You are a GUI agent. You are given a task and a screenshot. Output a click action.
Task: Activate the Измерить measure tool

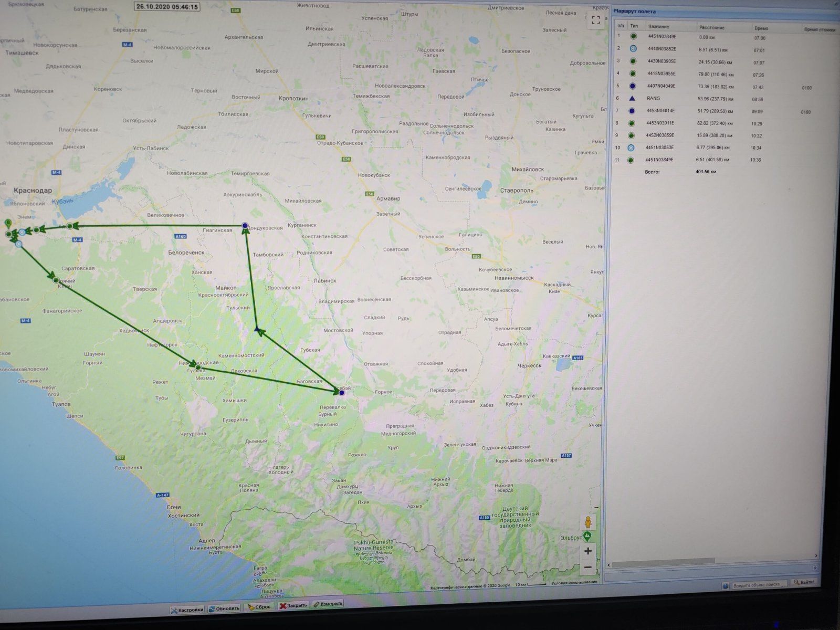pos(328,604)
